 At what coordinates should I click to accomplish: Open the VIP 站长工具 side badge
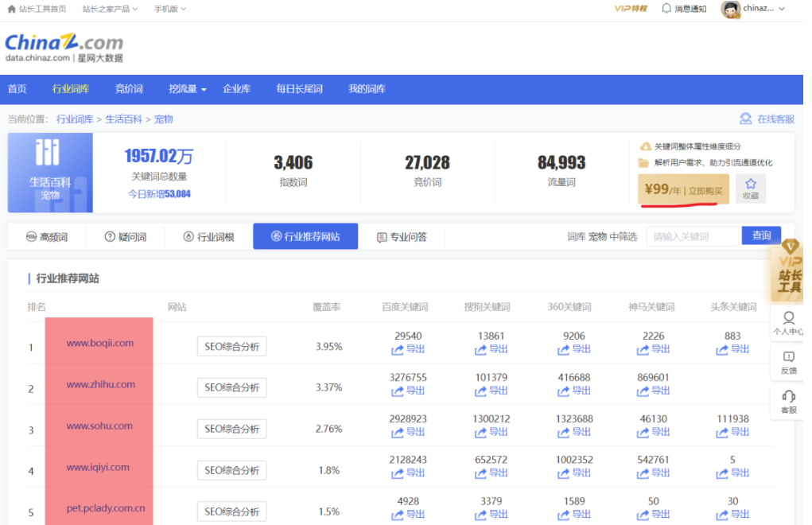pyautogui.click(x=787, y=270)
